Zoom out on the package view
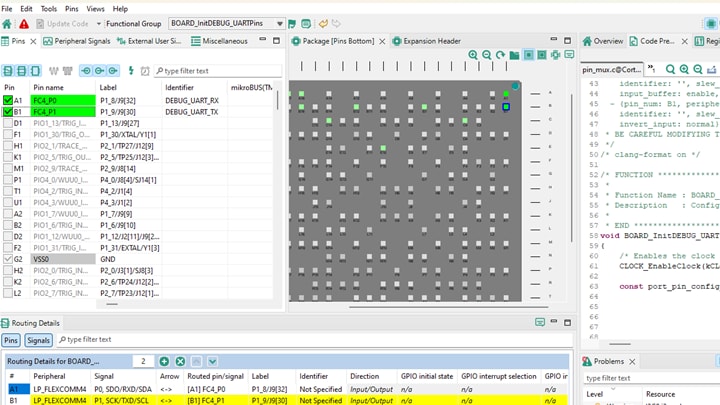Viewport: 720px width, 405px height. (x=487, y=55)
